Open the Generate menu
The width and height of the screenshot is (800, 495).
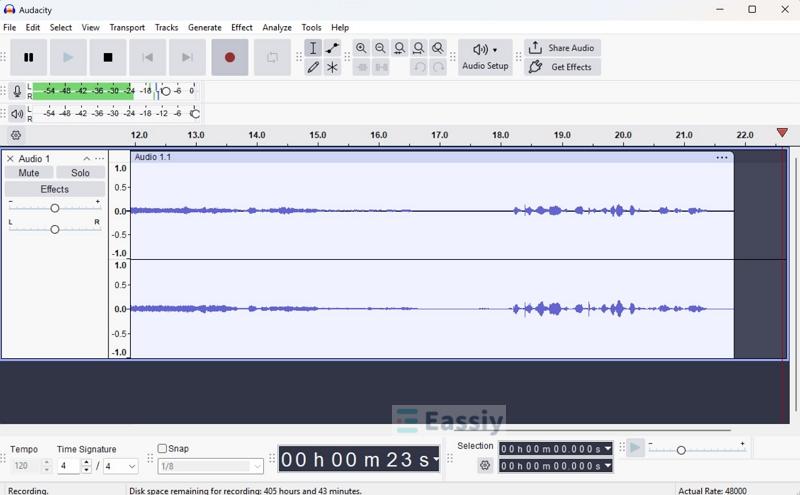click(205, 28)
